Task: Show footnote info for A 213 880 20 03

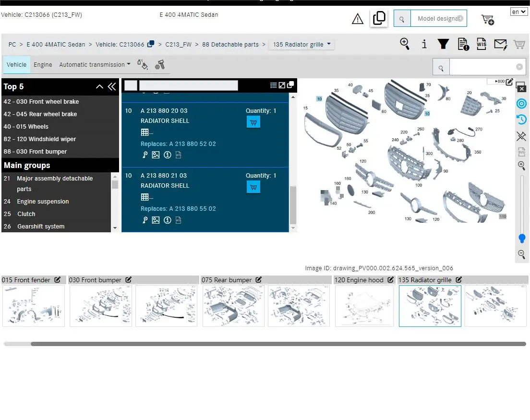Action: [x=168, y=155]
